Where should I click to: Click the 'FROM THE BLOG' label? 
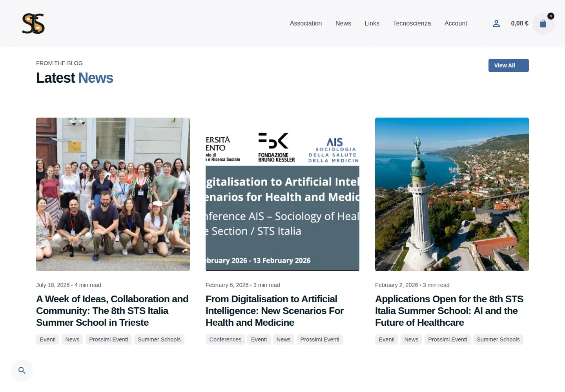tap(59, 63)
